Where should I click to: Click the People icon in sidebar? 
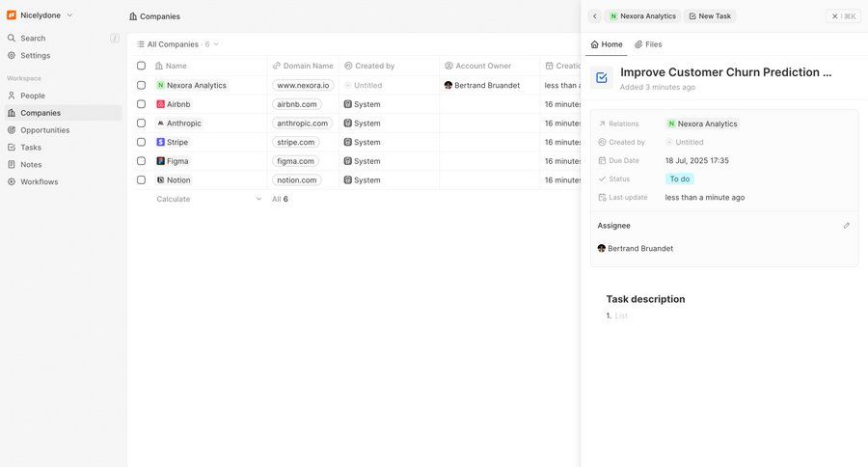[12, 96]
